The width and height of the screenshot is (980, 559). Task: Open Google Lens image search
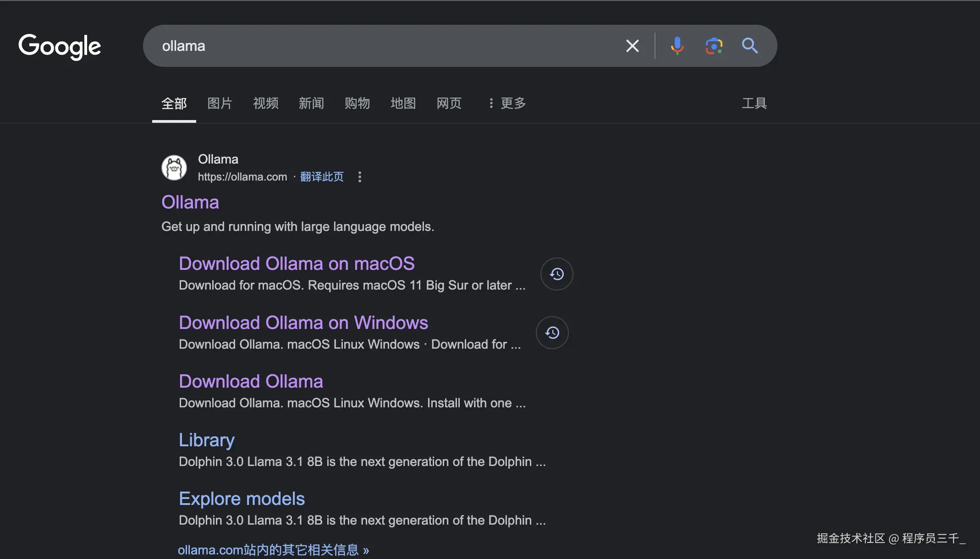(x=714, y=46)
